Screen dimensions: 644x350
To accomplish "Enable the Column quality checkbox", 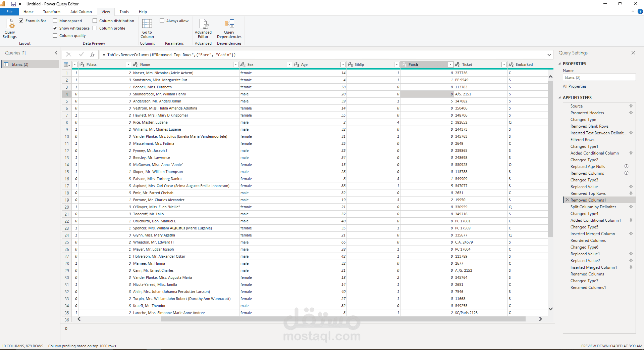I will [x=55, y=36].
